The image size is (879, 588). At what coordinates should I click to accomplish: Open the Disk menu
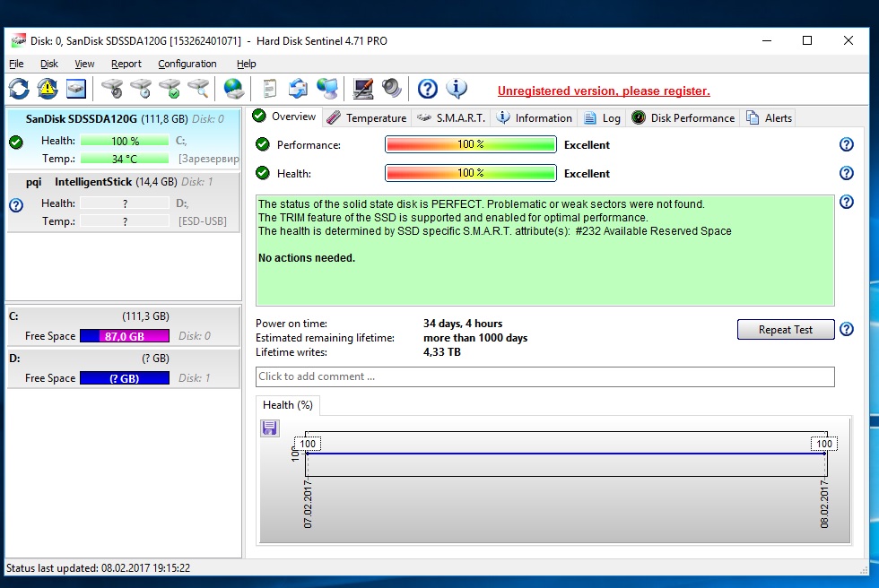(49, 64)
